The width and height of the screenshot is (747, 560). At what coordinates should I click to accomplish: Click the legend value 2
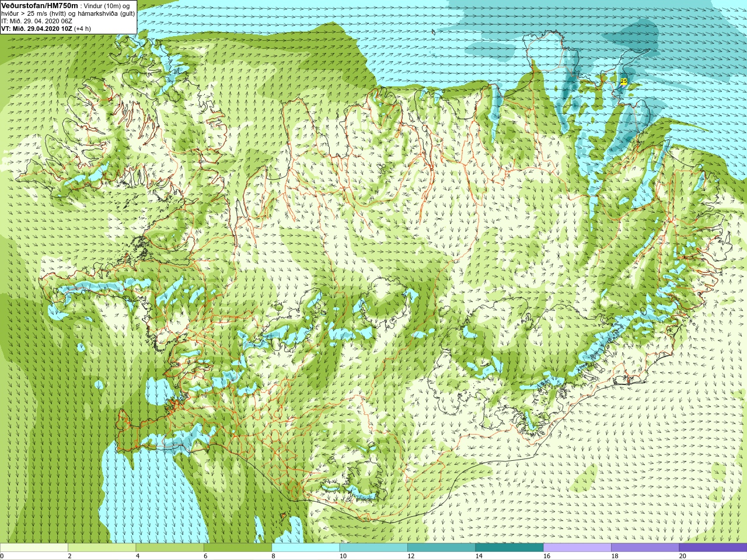pos(69,556)
